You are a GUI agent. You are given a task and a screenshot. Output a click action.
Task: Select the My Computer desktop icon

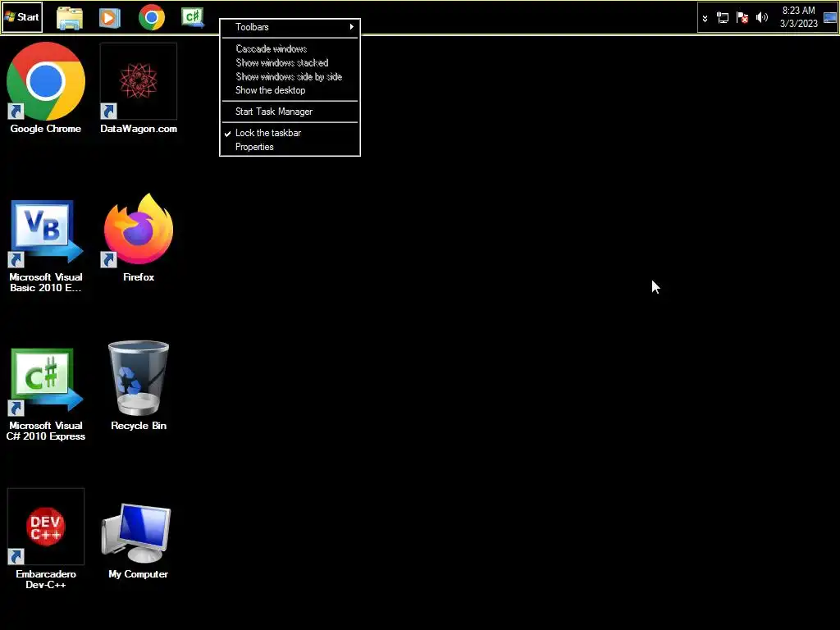[x=138, y=541]
